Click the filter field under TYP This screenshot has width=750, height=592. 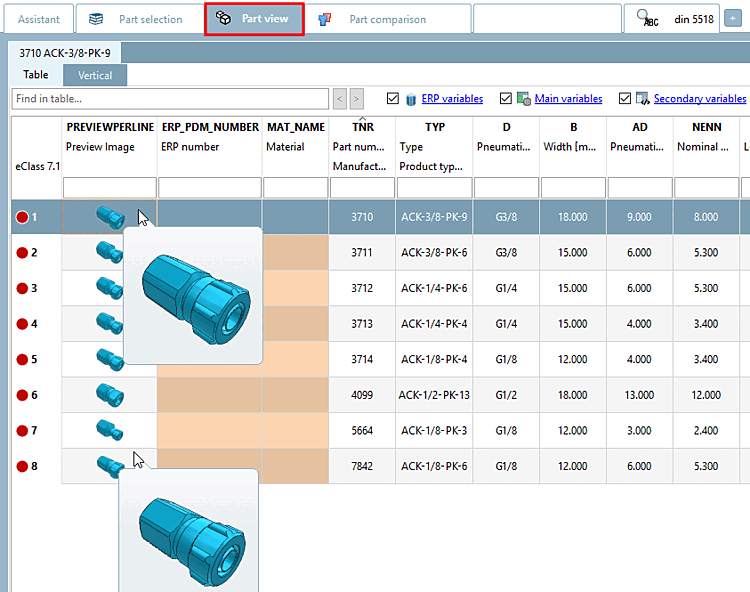tap(434, 187)
